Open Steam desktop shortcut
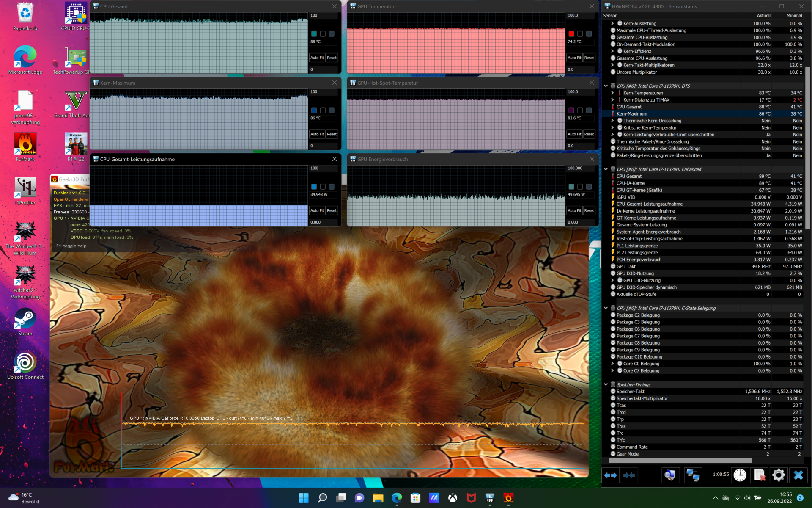 (x=25, y=323)
